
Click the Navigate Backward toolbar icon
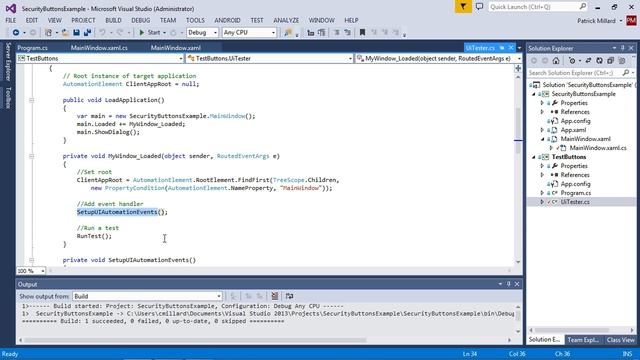16,33
